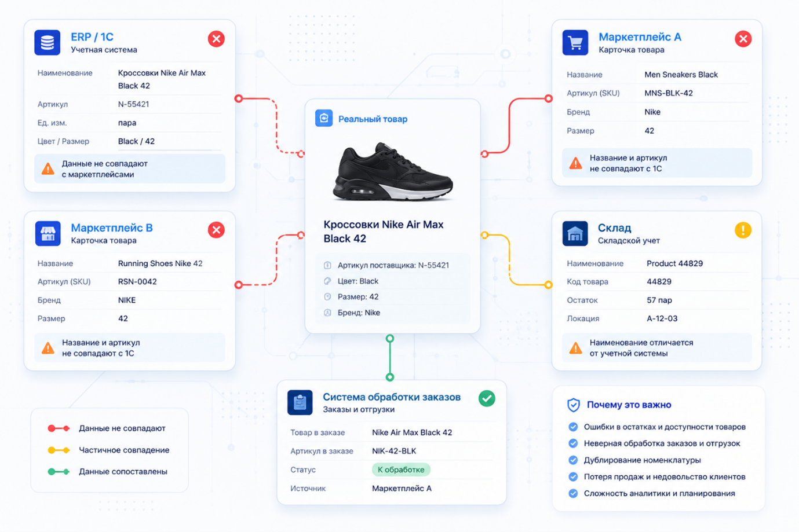The image size is (799, 532).
Task: Click checkmark beside Неверная обработка заказов
Action: point(573,443)
